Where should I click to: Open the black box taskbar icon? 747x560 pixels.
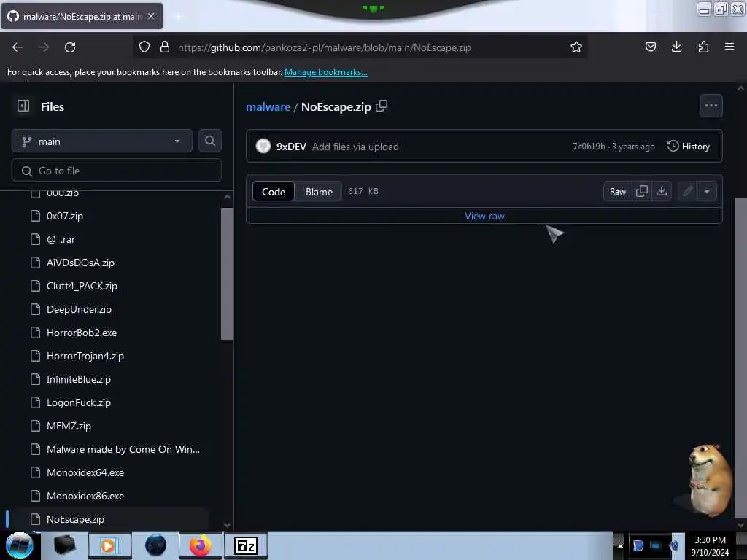(64, 545)
